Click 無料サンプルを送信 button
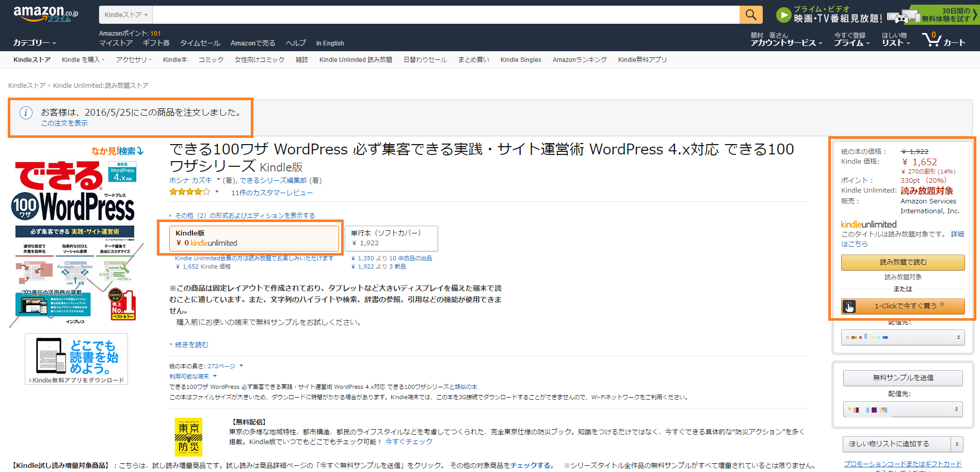 [903, 378]
